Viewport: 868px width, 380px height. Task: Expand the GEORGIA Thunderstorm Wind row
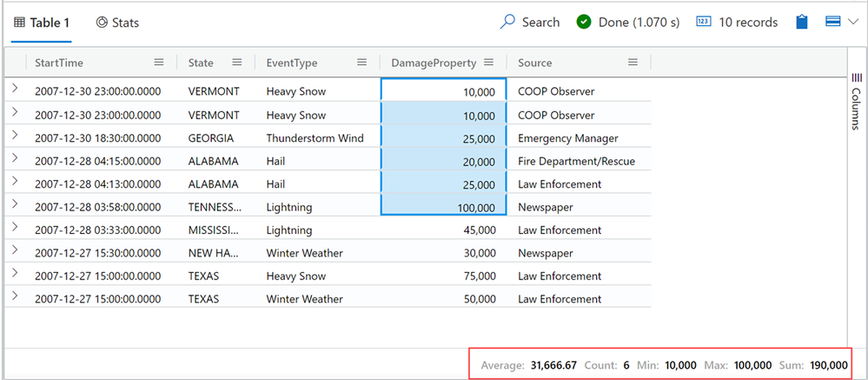(x=15, y=135)
